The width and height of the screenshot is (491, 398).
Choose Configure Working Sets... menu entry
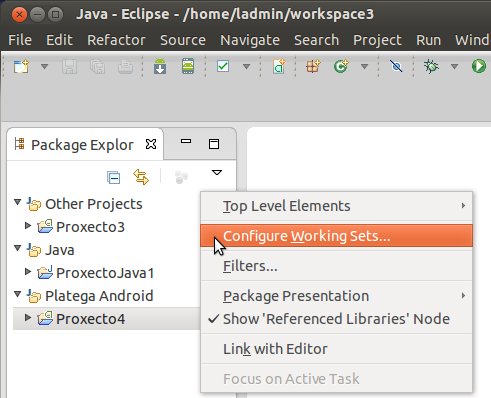[x=336, y=236]
